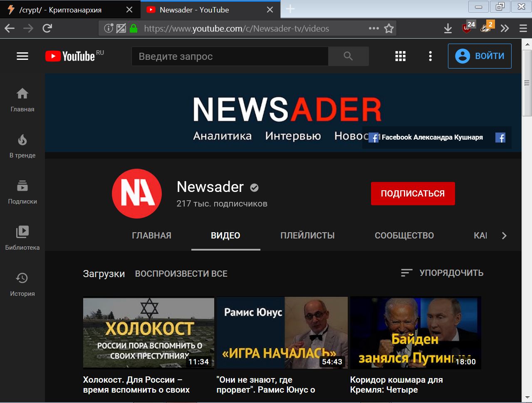The height and width of the screenshot is (403, 532).
Task: Click ВОСПРОИЗВЕСТИ ВСЕ play all
Action: point(181,274)
